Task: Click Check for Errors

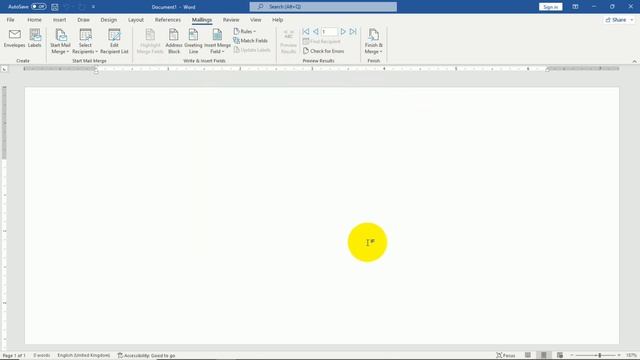Action: [x=324, y=51]
